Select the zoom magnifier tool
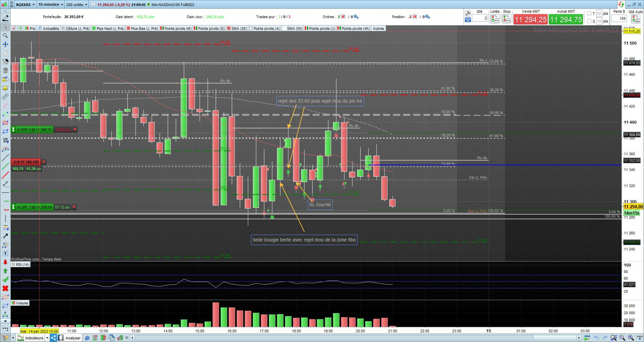 (x=5, y=36)
